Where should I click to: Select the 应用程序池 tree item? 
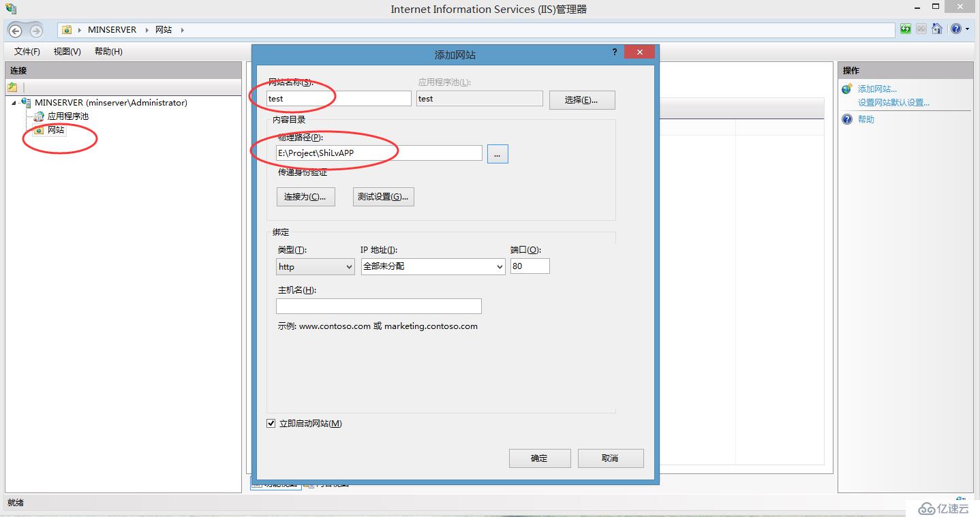pyautogui.click(x=67, y=116)
